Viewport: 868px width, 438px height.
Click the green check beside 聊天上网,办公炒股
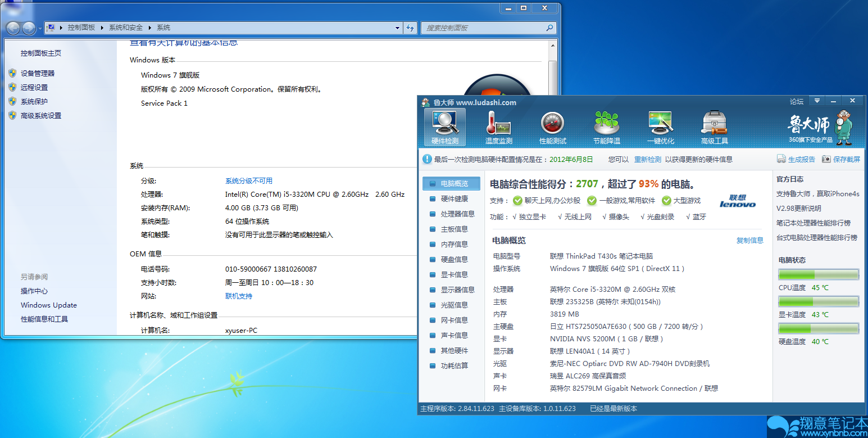point(517,201)
